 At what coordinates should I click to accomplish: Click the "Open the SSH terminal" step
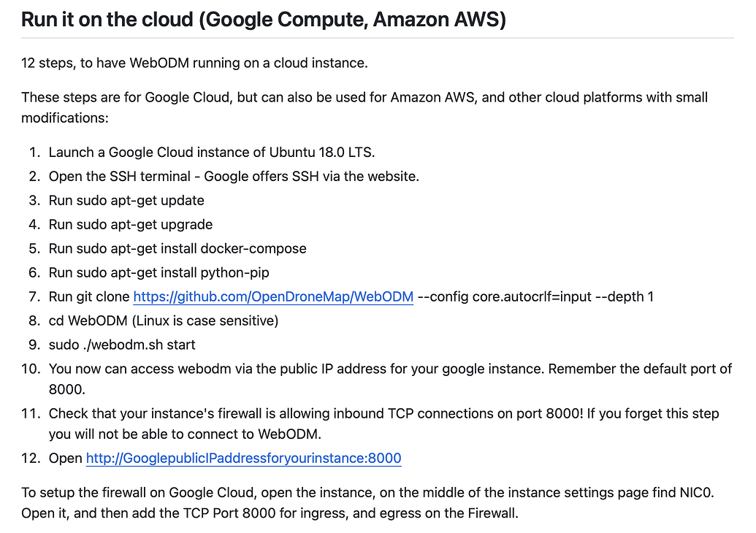point(234,176)
